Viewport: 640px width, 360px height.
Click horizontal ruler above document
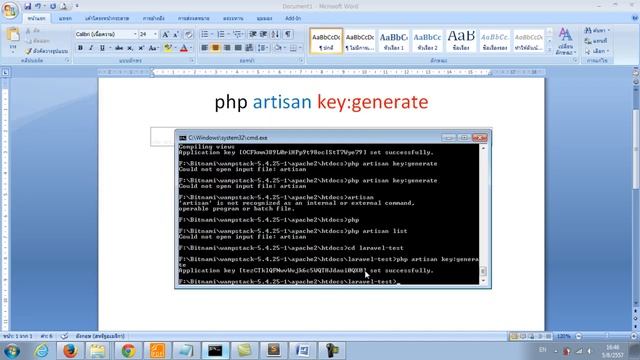pos(321,72)
